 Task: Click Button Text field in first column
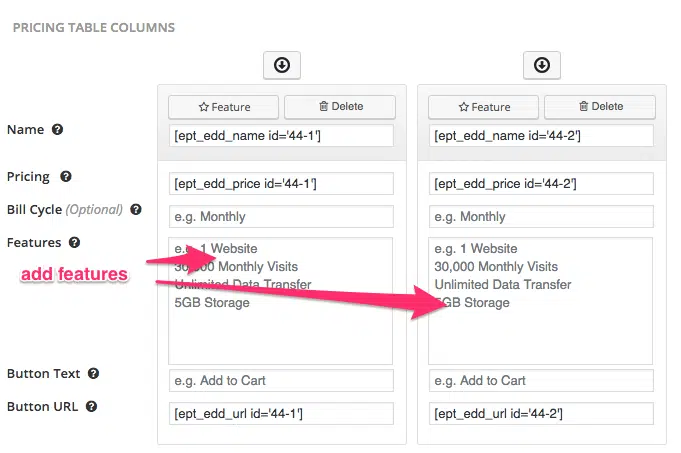pyautogui.click(x=281, y=380)
